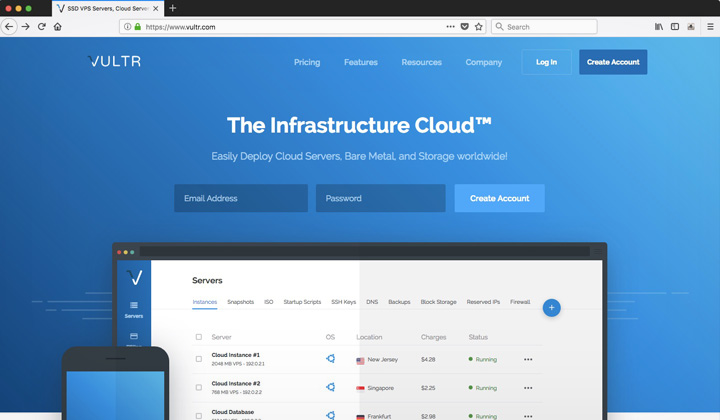Click the blue plus add server button
720x420 pixels.
click(x=551, y=308)
